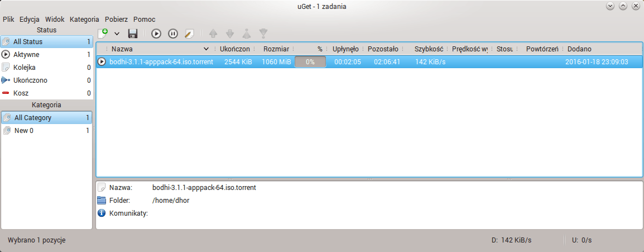Click the 00:02:05 elapsed time cell
Screen dimensions: 644x252
[x=348, y=61]
